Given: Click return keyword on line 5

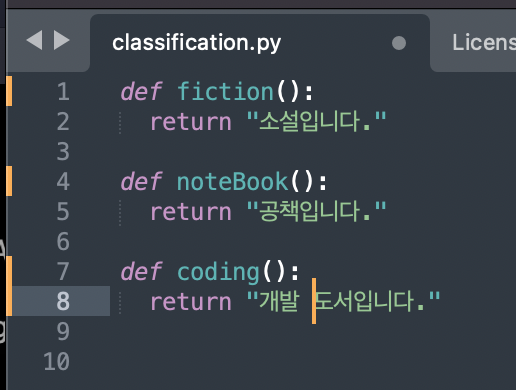Looking at the screenshot, I should tap(191, 212).
